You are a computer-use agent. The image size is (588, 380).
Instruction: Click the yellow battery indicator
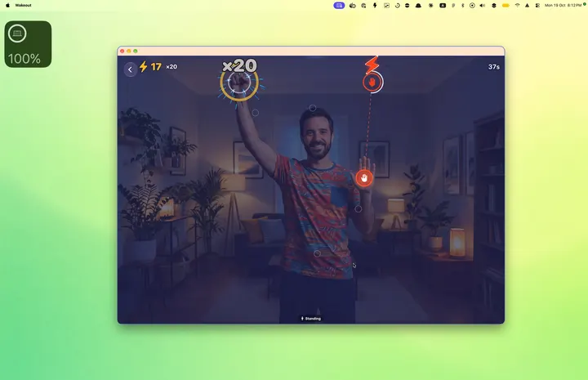506,5
